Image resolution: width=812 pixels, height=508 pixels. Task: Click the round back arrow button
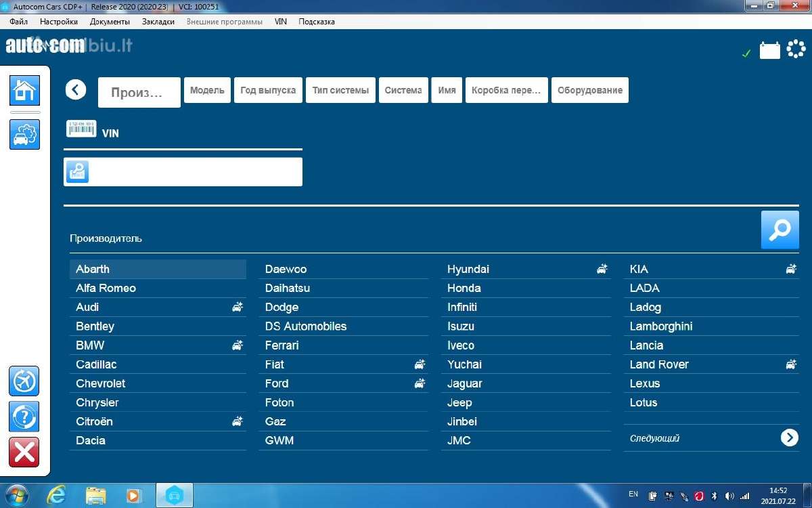click(76, 89)
